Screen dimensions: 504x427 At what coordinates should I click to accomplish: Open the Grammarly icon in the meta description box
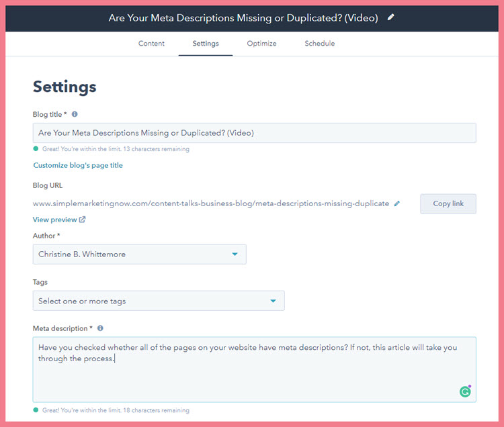465,391
